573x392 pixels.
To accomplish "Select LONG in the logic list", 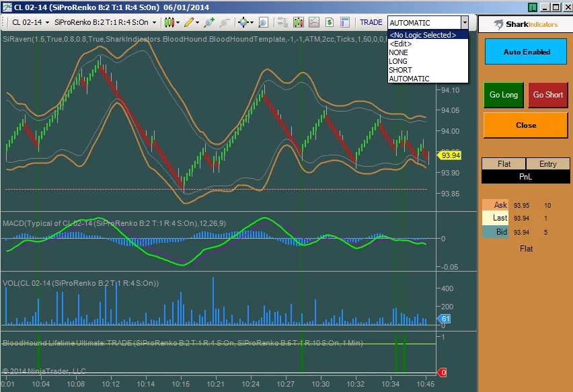I will (428, 61).
